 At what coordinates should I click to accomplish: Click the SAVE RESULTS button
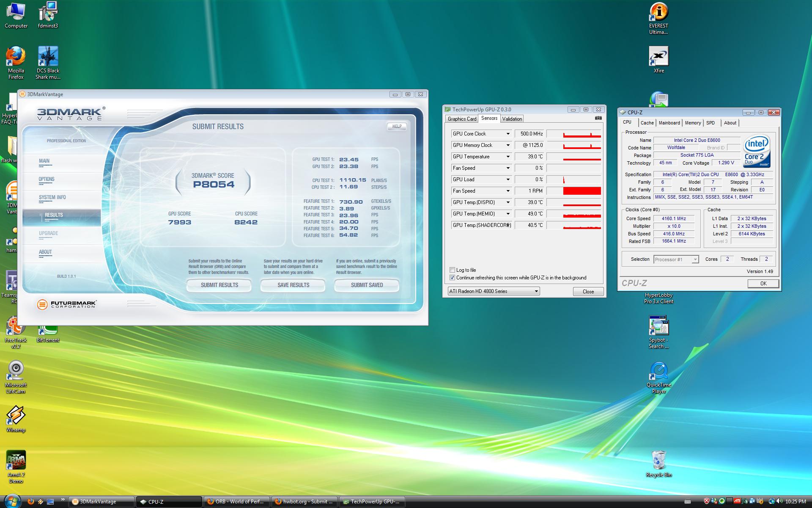tap(293, 285)
